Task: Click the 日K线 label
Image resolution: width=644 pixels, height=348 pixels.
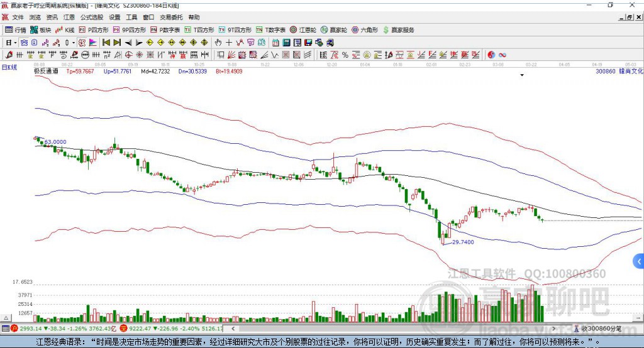Action: click(x=9, y=67)
